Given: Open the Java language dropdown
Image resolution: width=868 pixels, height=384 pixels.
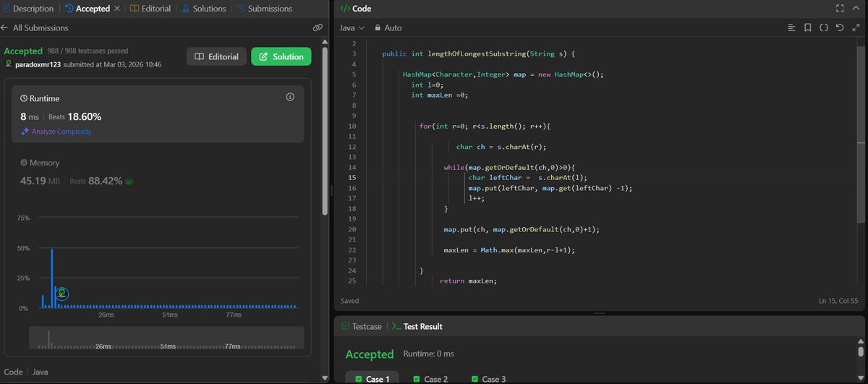Looking at the screenshot, I should point(352,27).
